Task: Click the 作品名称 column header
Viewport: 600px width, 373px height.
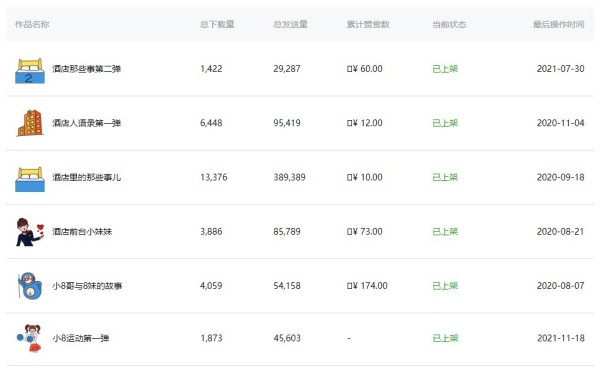Action: [32, 24]
